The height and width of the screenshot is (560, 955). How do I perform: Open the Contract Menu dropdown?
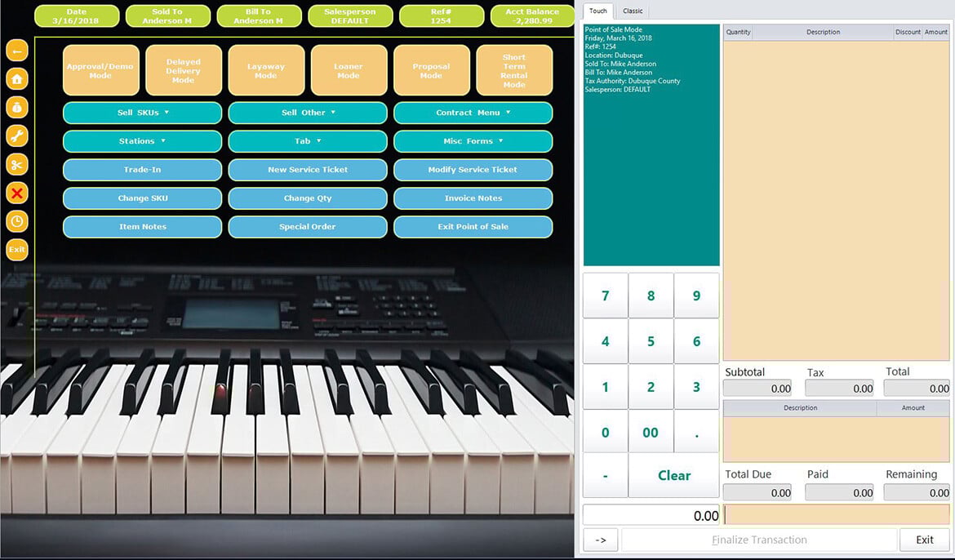pos(473,113)
